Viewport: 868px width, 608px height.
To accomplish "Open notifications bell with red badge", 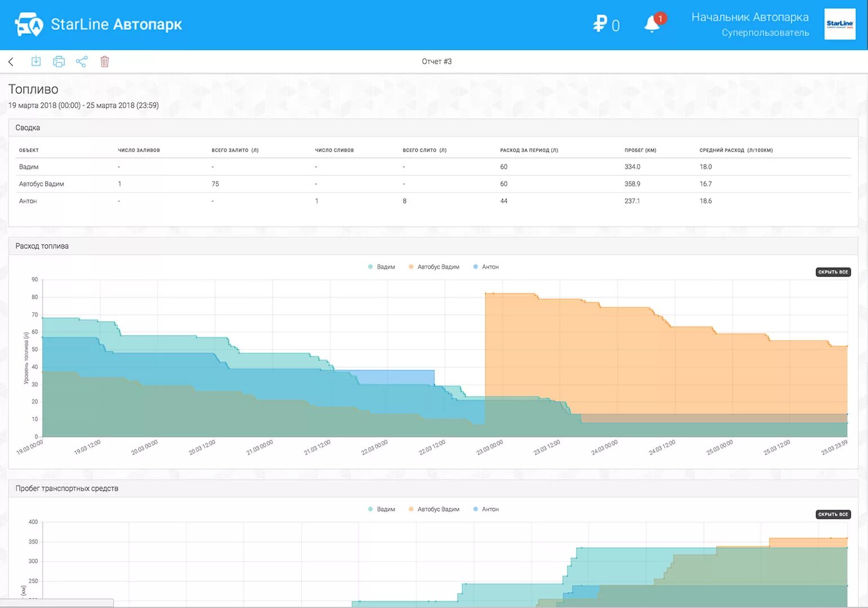I will click(654, 24).
